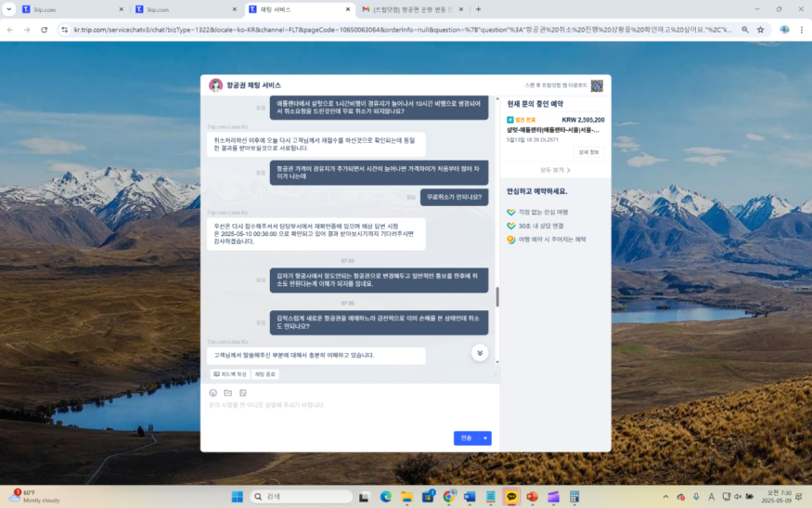812x508 pixels.
Task: Click the 전송 send button
Action: pyautogui.click(x=467, y=438)
